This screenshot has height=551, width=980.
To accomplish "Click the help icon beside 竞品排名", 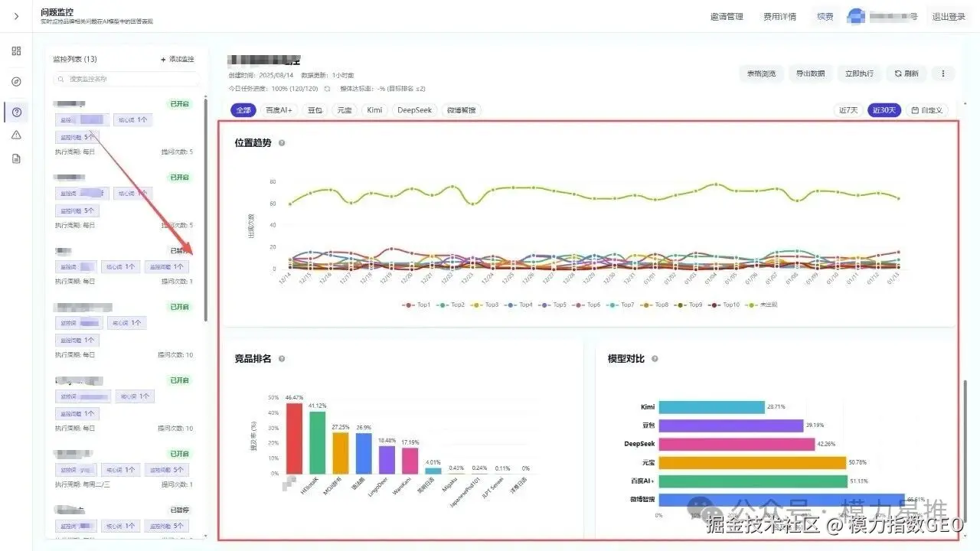I will pyautogui.click(x=280, y=357).
